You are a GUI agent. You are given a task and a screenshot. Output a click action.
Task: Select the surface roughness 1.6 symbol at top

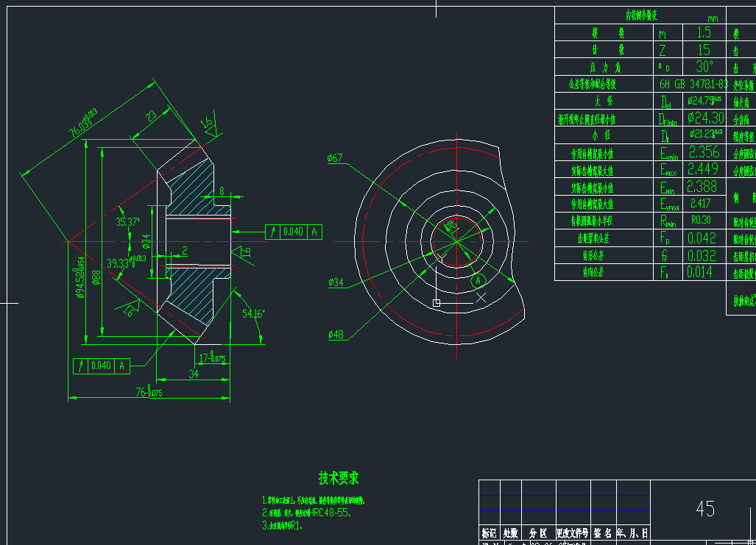tap(209, 124)
